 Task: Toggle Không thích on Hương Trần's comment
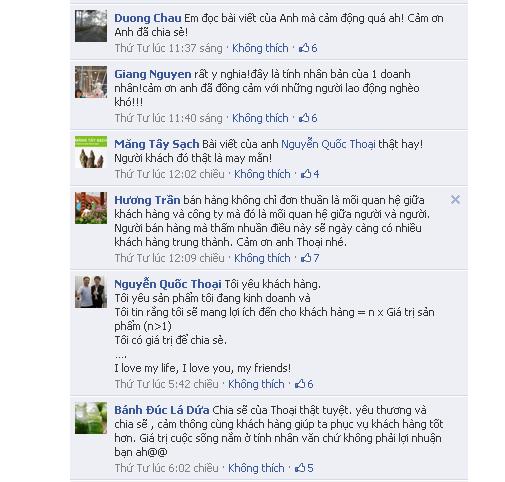tap(262, 258)
